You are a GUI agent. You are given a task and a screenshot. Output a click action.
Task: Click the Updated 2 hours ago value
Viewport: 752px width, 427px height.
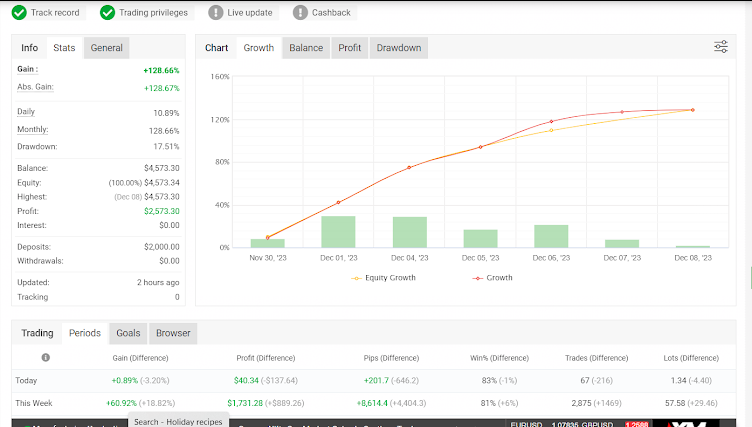[158, 283]
